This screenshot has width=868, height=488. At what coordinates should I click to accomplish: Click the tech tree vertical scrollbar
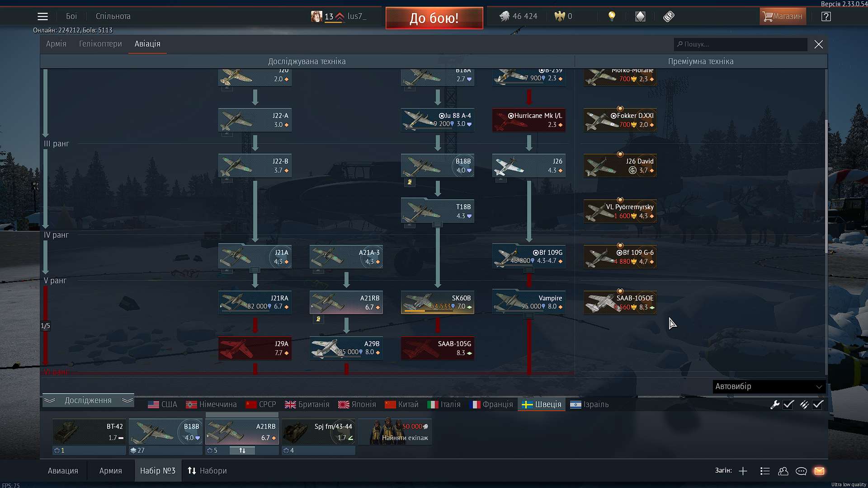[826, 186]
